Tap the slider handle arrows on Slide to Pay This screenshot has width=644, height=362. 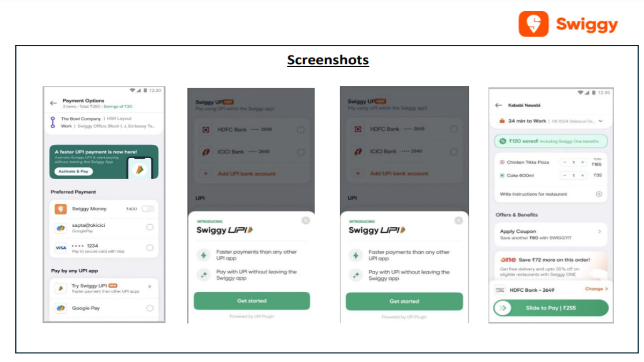click(x=503, y=308)
